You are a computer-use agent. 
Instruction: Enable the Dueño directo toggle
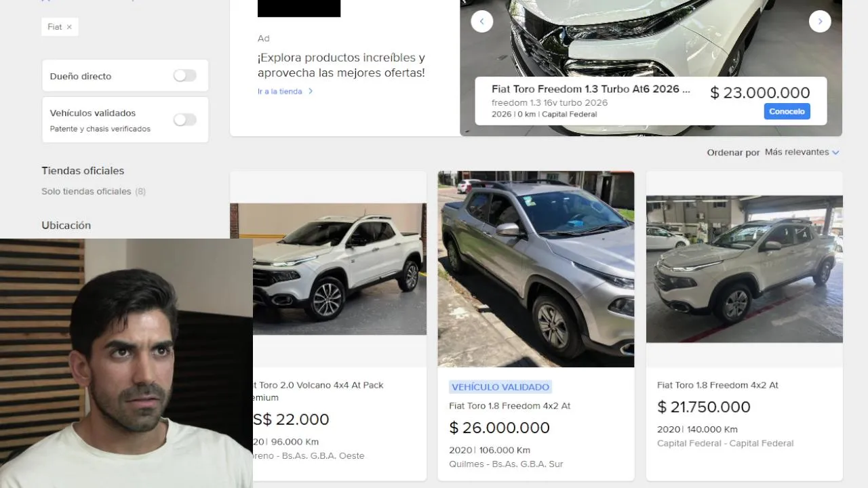[x=184, y=76]
